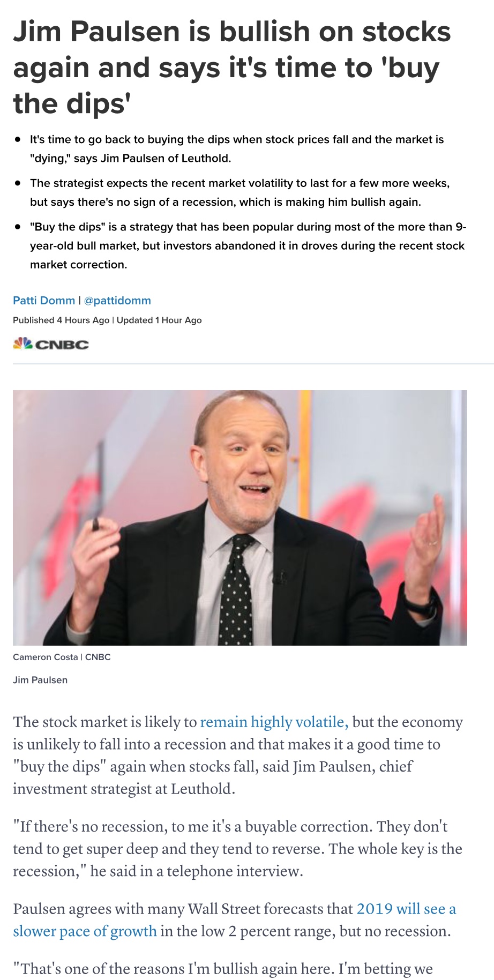This screenshot has width=494, height=980.
Task: Follow the "remain highly volatile" link
Action: point(274,722)
